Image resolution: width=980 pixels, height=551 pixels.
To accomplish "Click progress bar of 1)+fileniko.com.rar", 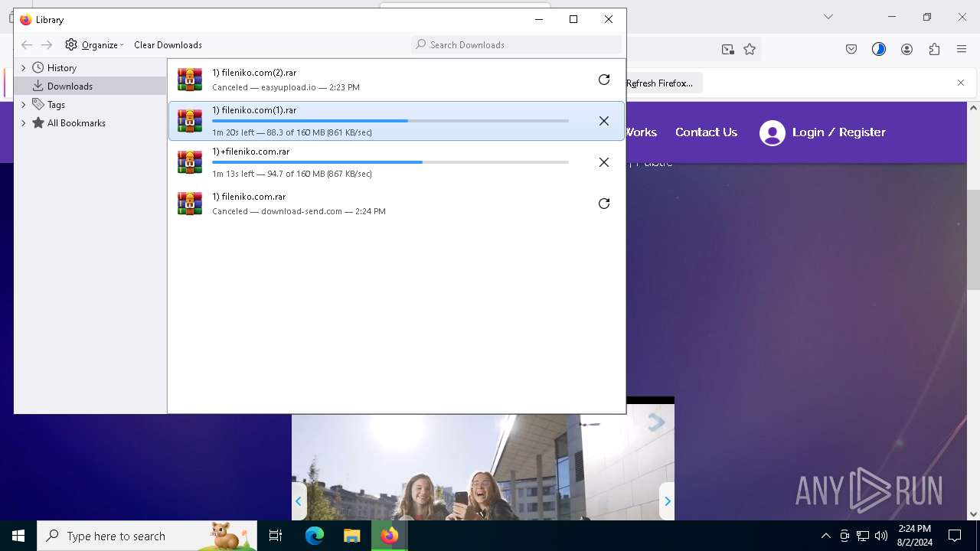I will click(x=390, y=162).
